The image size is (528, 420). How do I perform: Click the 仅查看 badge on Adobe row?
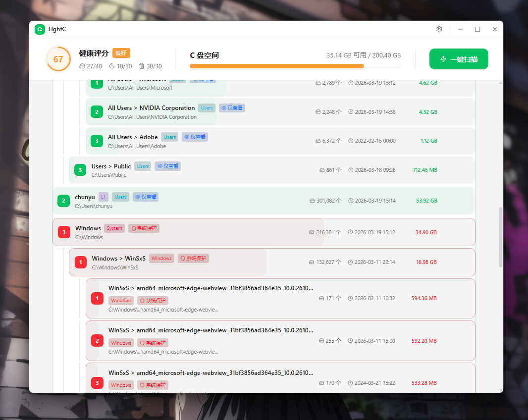click(195, 137)
